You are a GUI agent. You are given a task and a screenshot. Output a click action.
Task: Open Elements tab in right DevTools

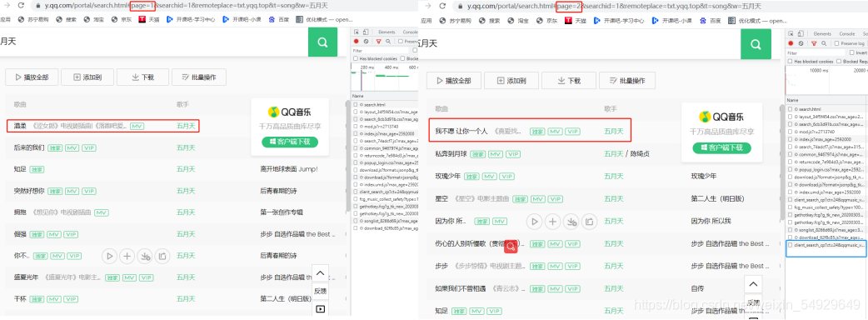[x=822, y=34]
